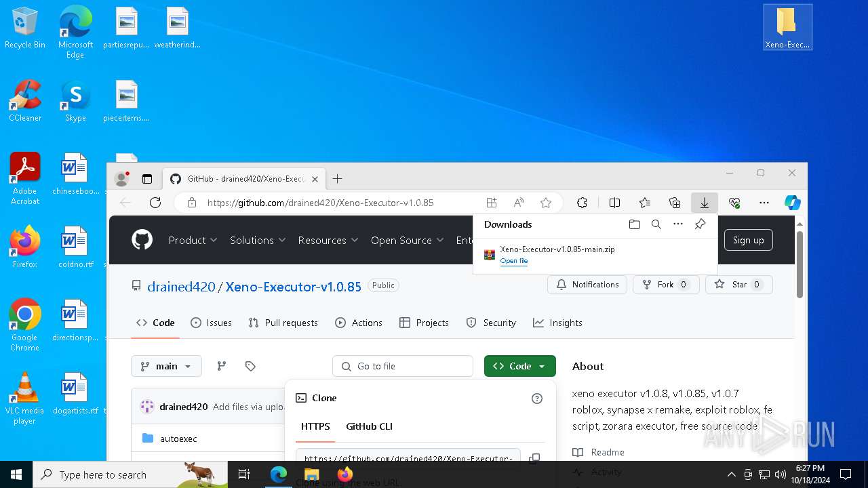Screen dimensions: 868x488
Task: Select the HTTPS clone tab
Action: click(315, 426)
